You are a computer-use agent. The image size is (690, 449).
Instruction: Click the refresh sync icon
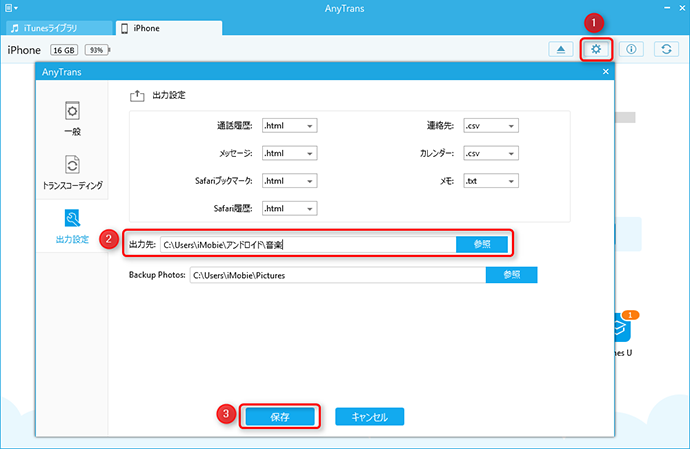click(666, 49)
